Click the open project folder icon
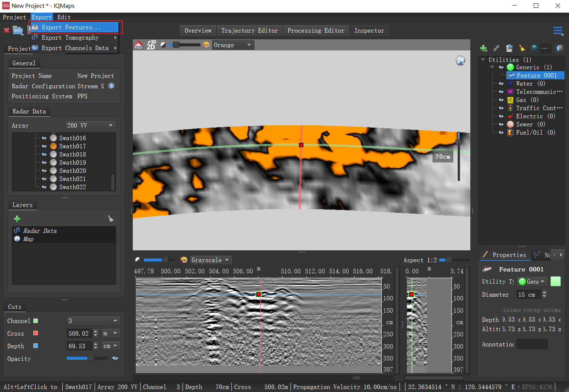569x392 pixels. (x=18, y=30)
